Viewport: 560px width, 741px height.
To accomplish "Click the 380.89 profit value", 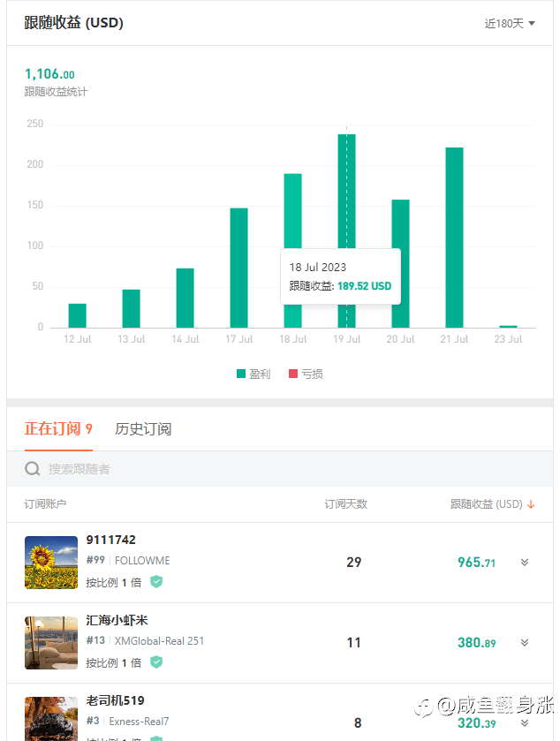I will tap(476, 643).
